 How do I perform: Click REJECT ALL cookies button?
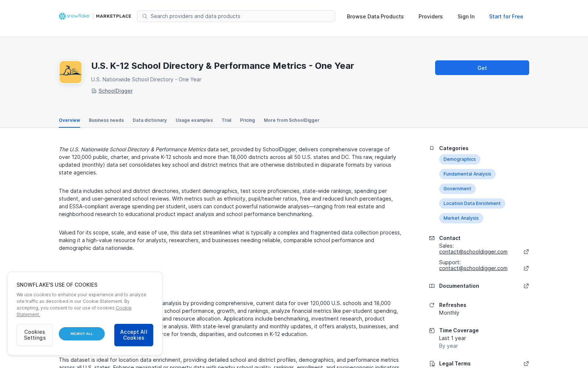[x=82, y=334]
